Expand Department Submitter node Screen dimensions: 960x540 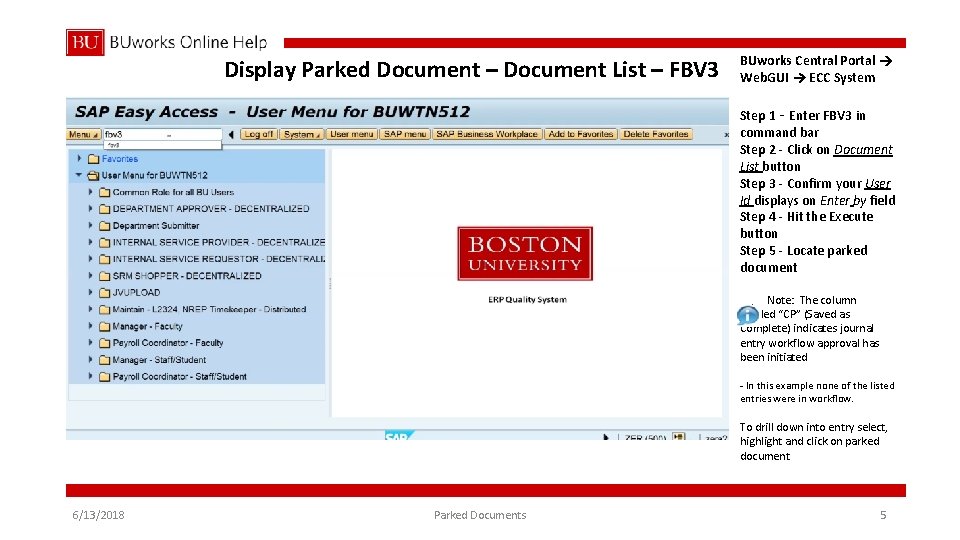click(x=90, y=225)
